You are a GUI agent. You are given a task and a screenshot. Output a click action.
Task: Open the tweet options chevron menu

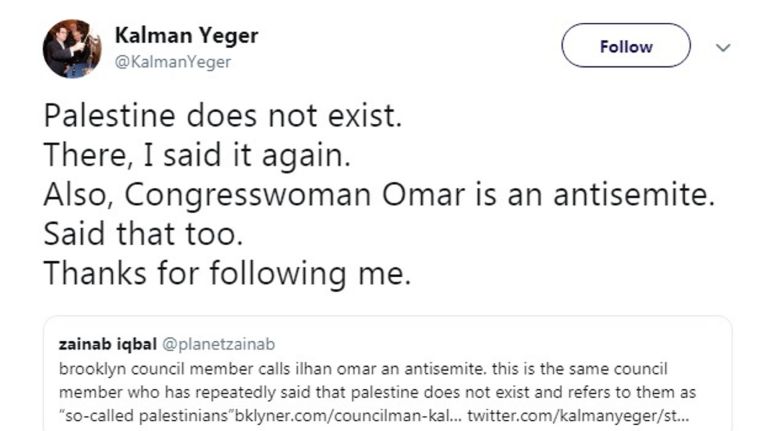tap(724, 47)
